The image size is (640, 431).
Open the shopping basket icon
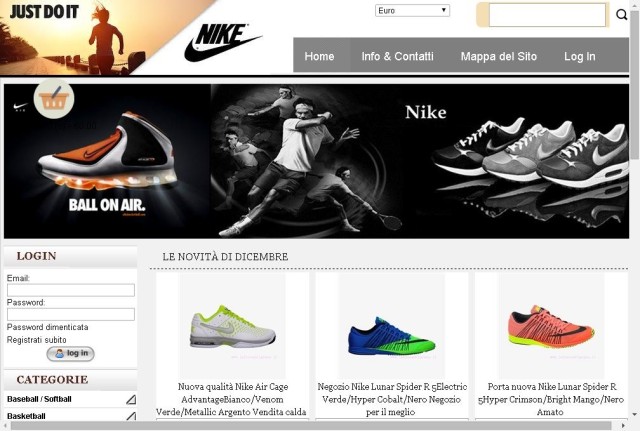tap(54, 99)
